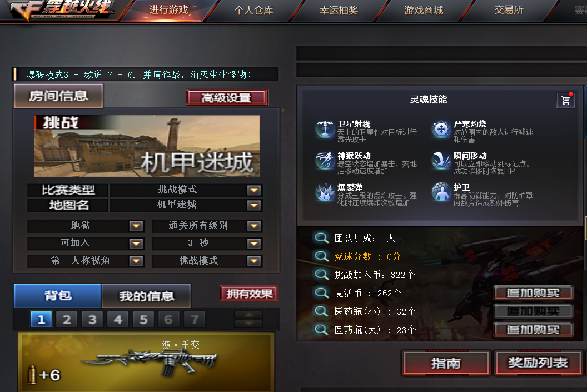587x392 pixels.
Task: Select the 神猴跃动 skill icon
Action: tap(325, 161)
